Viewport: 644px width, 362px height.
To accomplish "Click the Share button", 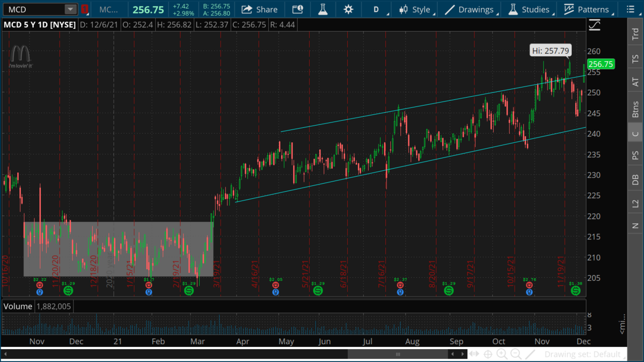I will click(259, 9).
